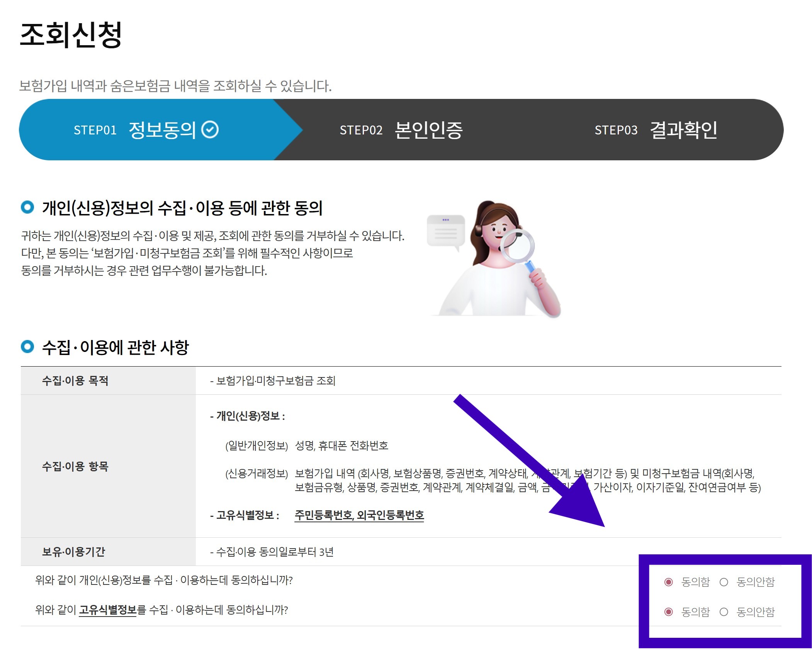The width and height of the screenshot is (812, 649).
Task: Click the 수집·이용 항목 row header
Action: 75,466
